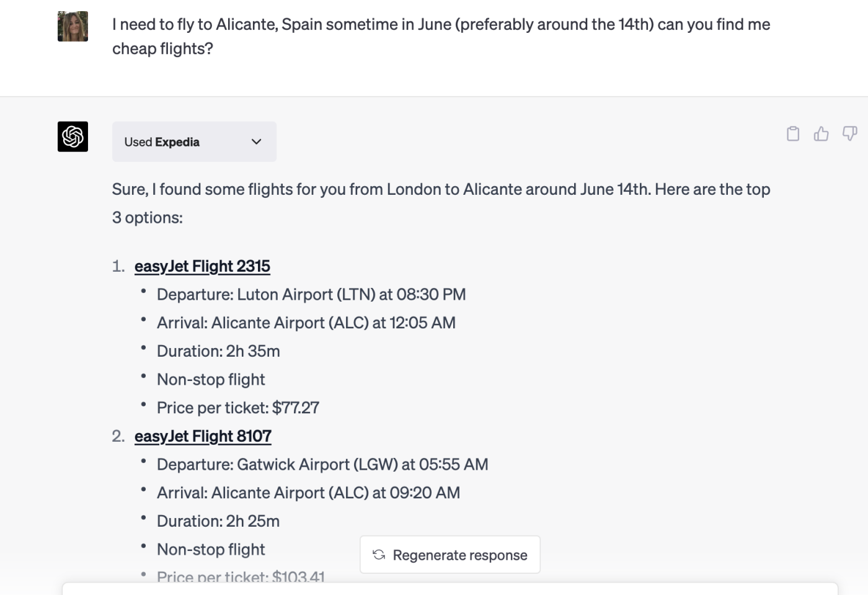Click the Luton Airport departure line
This screenshot has width=868, height=595.
pyautogui.click(x=311, y=294)
